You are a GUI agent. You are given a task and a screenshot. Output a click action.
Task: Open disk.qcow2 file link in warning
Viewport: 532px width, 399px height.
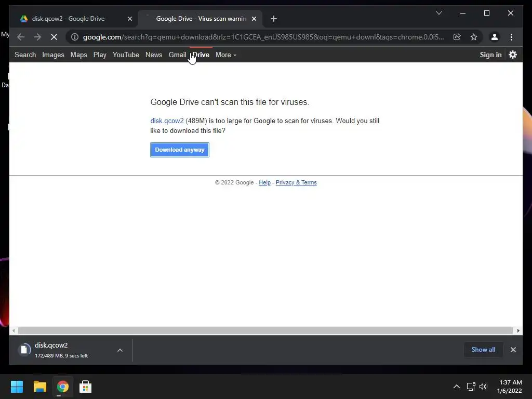pyautogui.click(x=167, y=121)
